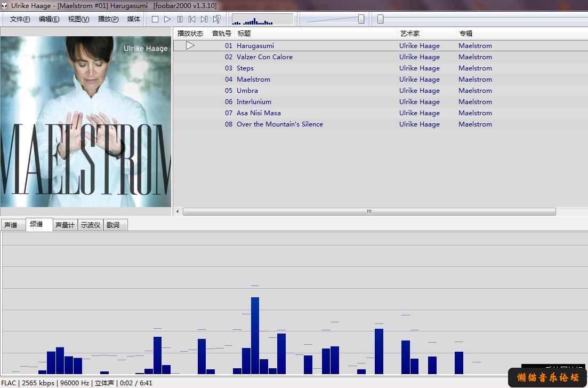The height and width of the screenshot is (388, 588).
Task: Skip to the previous track
Action: 192,19
